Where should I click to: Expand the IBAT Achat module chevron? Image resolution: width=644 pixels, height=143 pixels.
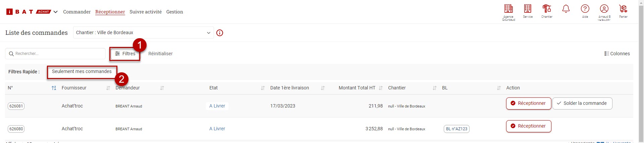click(56, 12)
